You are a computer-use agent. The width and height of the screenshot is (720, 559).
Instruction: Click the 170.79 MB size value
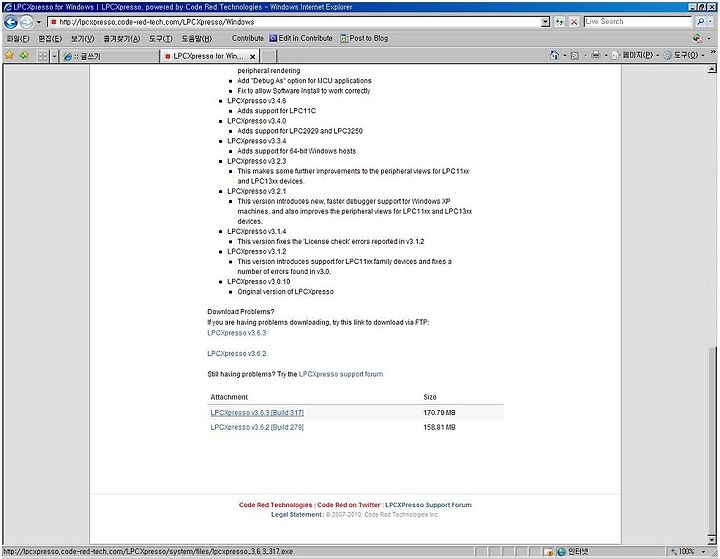pyautogui.click(x=439, y=413)
